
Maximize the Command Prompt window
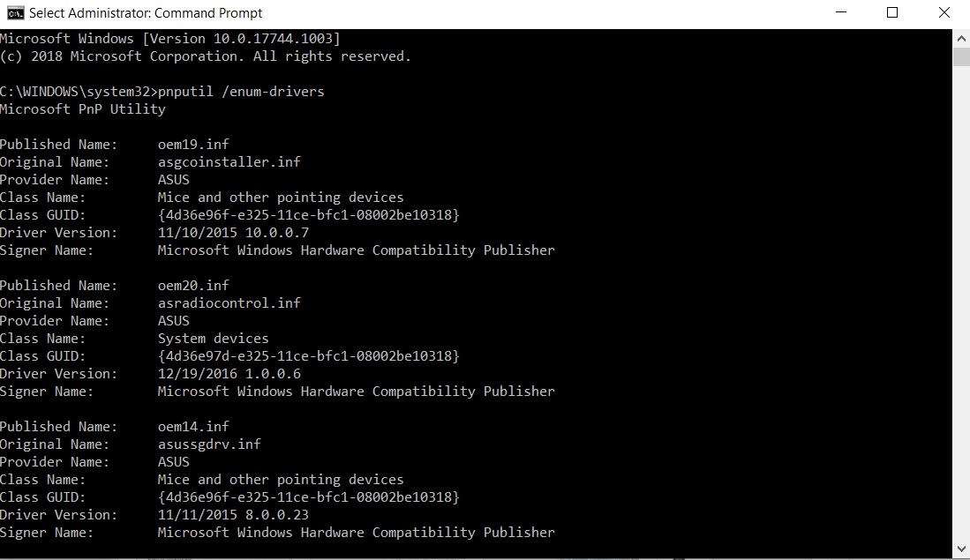(x=892, y=13)
